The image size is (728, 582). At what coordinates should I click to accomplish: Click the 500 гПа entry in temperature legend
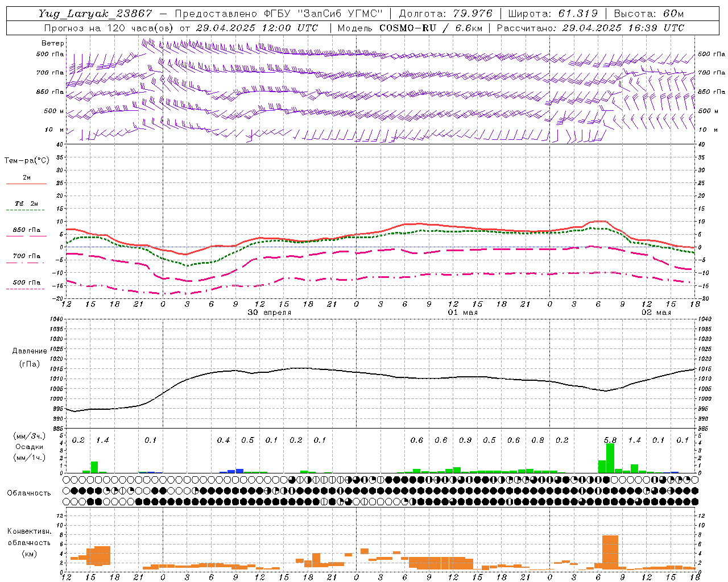pyautogui.click(x=26, y=282)
